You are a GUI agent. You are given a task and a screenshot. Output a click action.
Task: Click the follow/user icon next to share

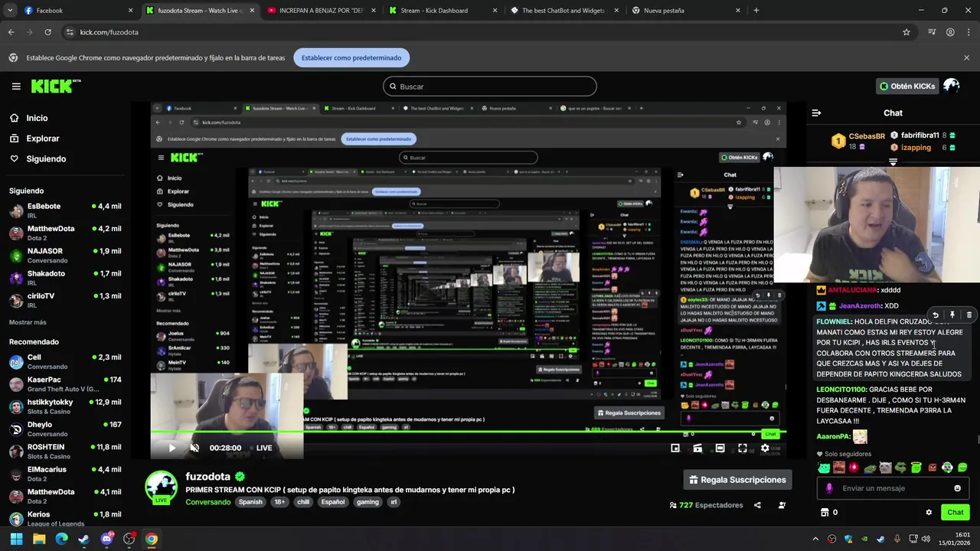click(782, 505)
